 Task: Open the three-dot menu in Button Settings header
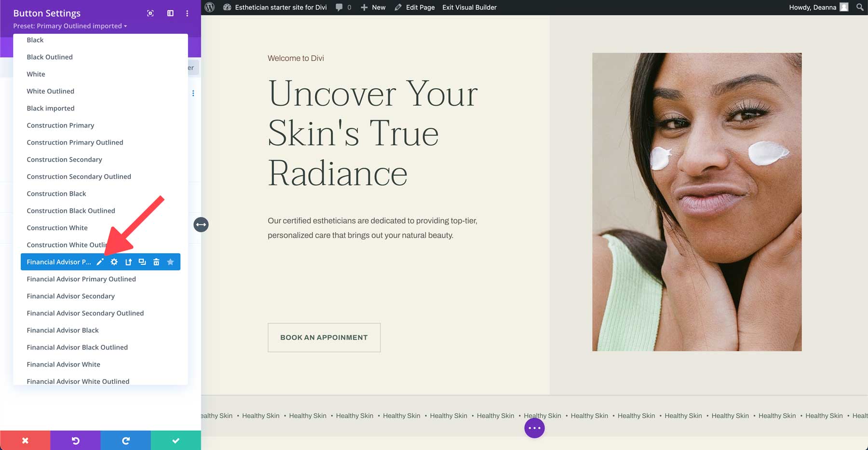point(187,14)
